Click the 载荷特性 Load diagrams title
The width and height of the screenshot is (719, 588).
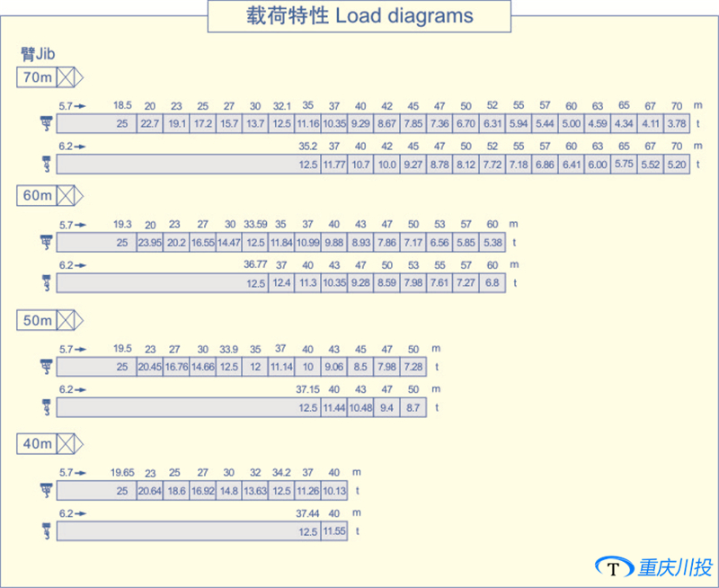(x=359, y=16)
